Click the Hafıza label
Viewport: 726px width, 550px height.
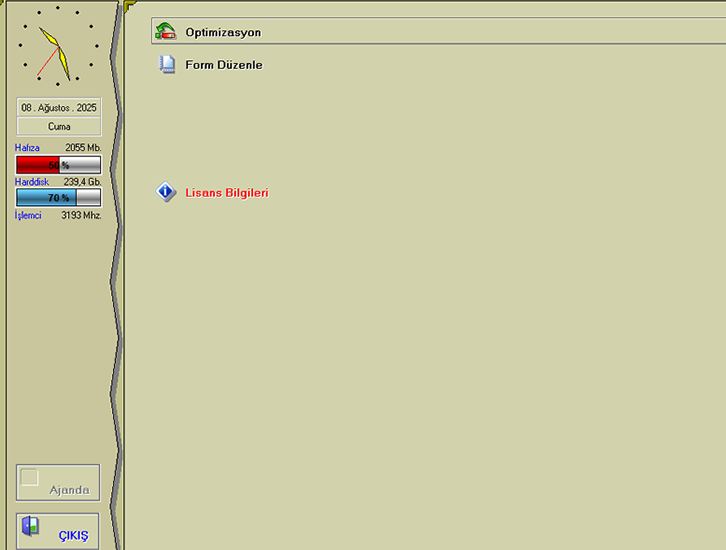pyautogui.click(x=28, y=148)
